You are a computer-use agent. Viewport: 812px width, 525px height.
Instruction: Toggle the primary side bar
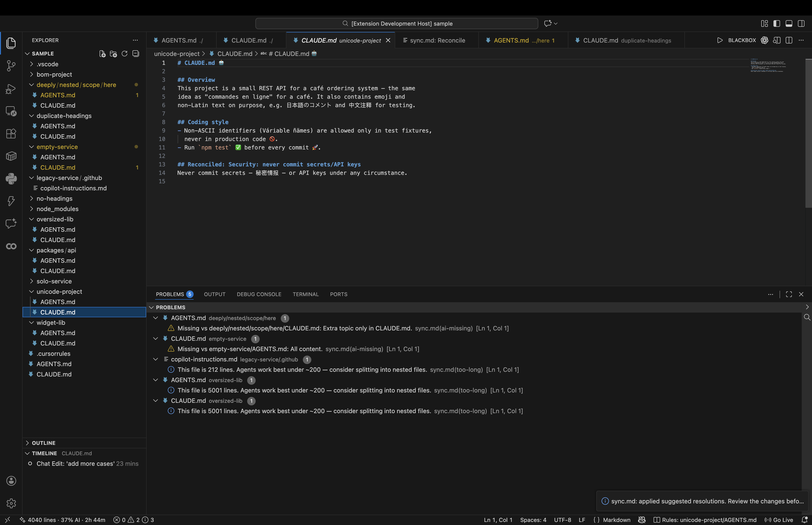777,24
